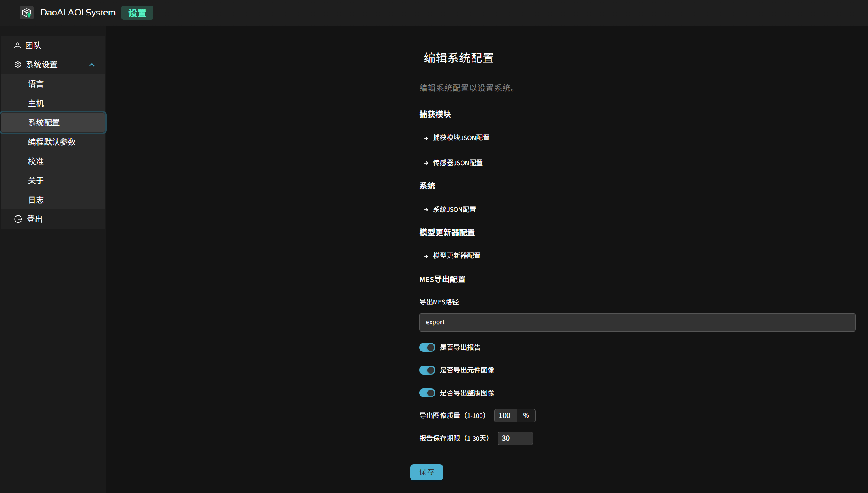Click arrow icon beside 捕获模块JSON配置
The width and height of the screenshot is (868, 493).
[x=426, y=138]
